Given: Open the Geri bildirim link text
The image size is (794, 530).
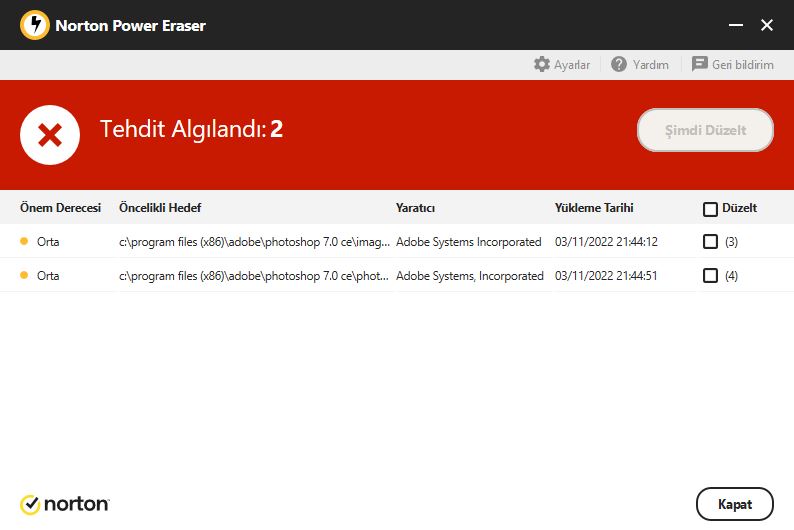Looking at the screenshot, I should click(x=742, y=65).
